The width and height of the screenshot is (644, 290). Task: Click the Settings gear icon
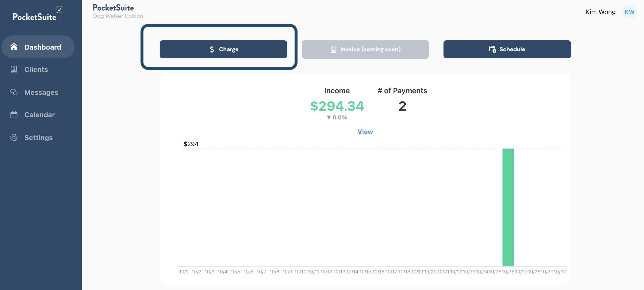(x=14, y=138)
